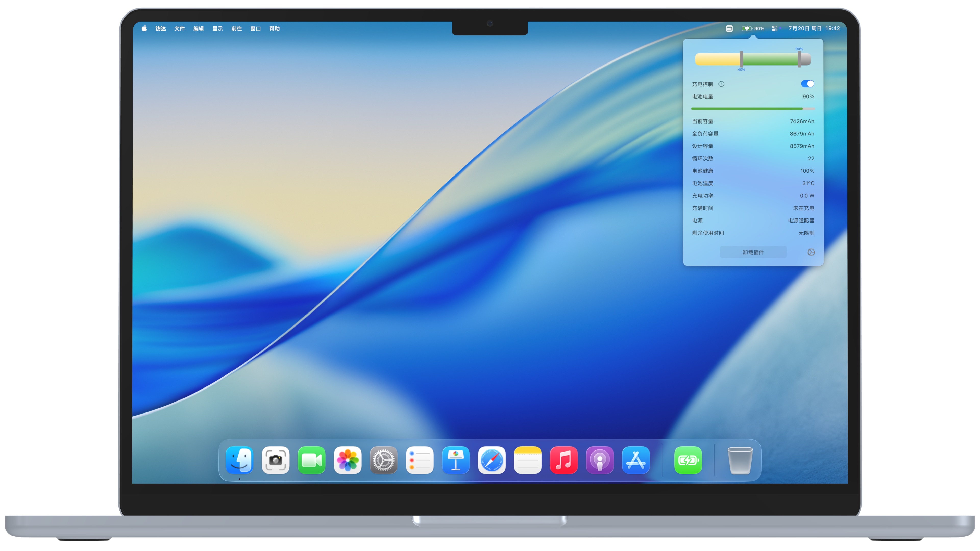Open the 前往 menu
The width and height of the screenshot is (980, 551).
(x=237, y=29)
